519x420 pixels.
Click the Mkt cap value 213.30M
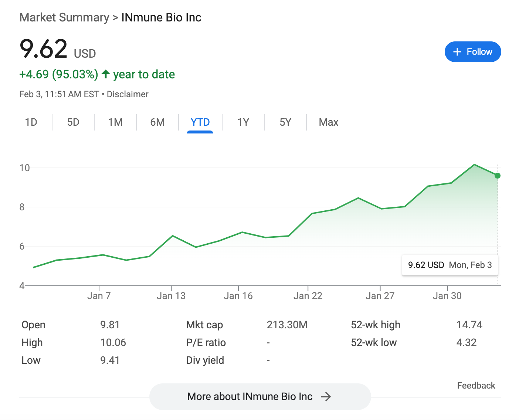tap(287, 325)
